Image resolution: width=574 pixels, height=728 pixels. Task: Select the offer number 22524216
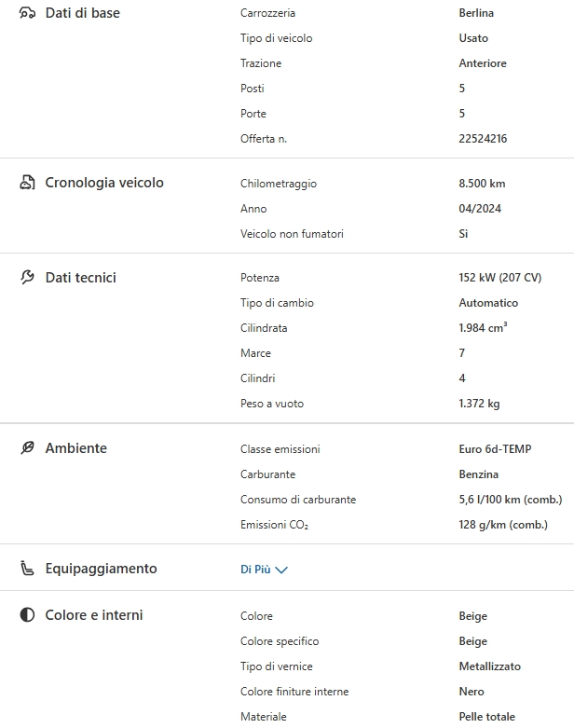pyautogui.click(x=483, y=139)
